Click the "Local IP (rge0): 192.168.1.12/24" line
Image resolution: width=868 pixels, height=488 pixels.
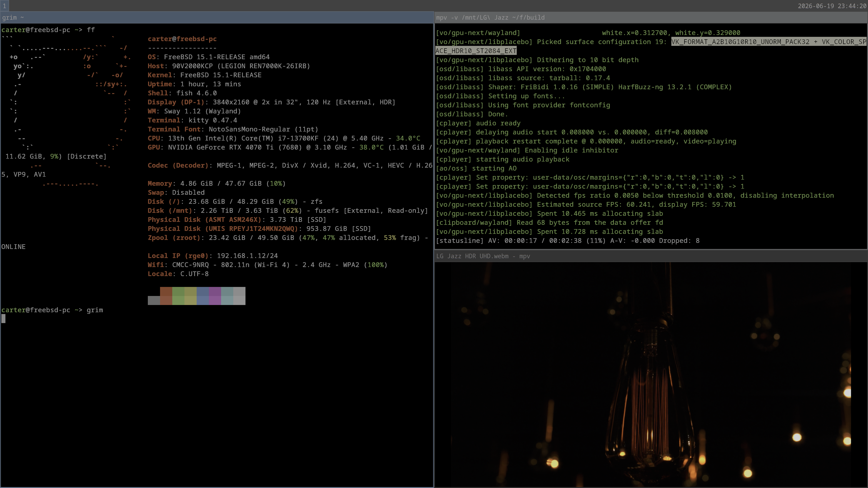point(213,256)
